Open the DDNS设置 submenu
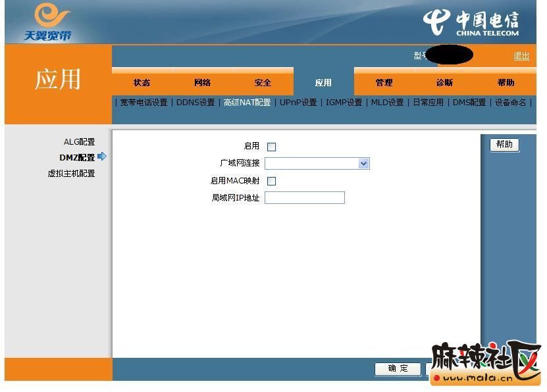547x392 pixels. pyautogui.click(x=195, y=103)
